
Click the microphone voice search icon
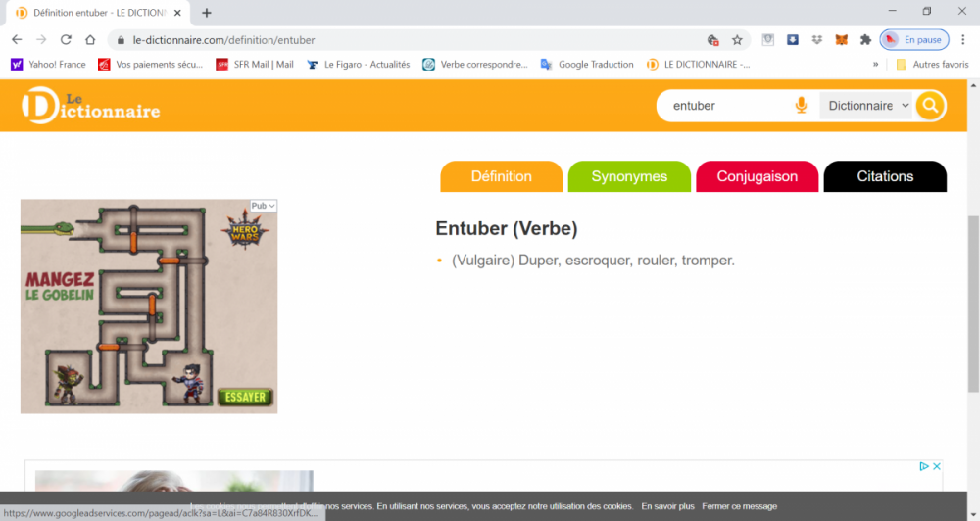[x=801, y=106]
